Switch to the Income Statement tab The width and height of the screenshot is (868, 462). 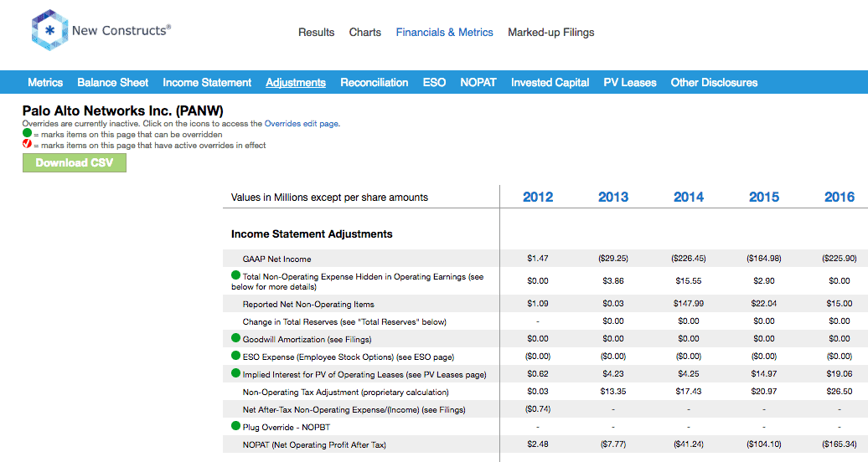pos(207,83)
